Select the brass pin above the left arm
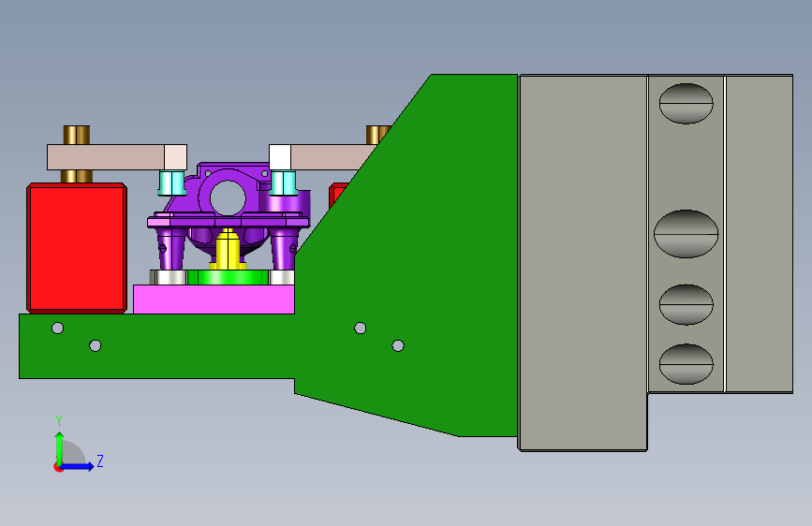 click(x=77, y=135)
